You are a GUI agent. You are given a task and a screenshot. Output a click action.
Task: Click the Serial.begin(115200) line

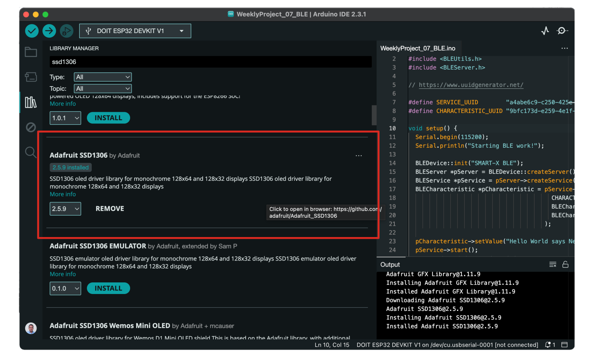click(x=452, y=137)
